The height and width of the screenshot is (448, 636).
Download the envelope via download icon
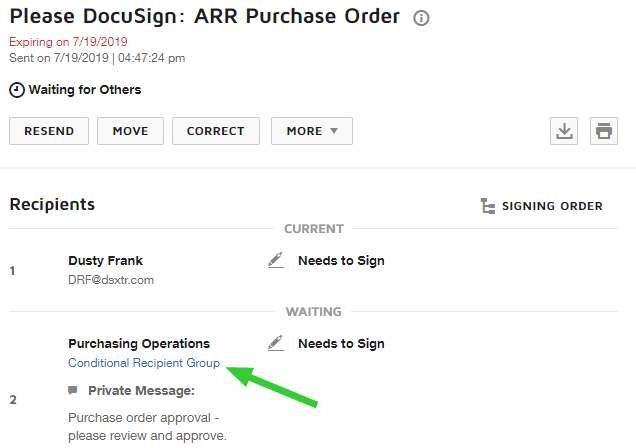pos(564,131)
